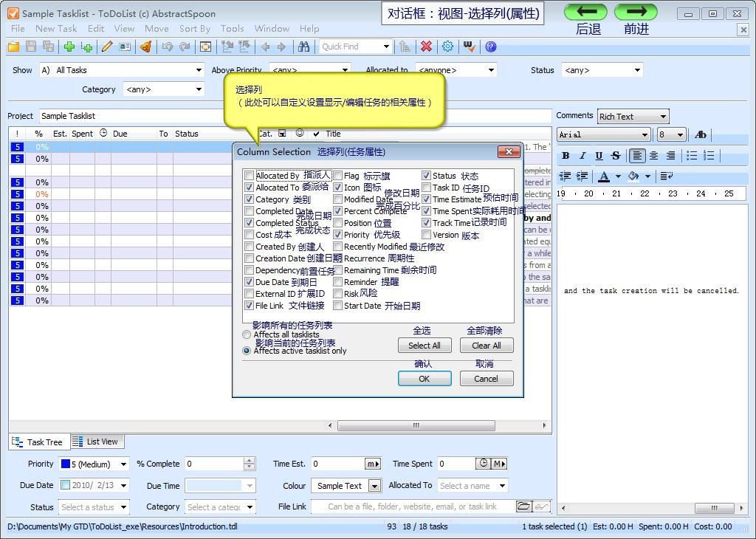The width and height of the screenshot is (756, 539).
Task: Select Affects all tasklists radio option
Action: click(247, 334)
